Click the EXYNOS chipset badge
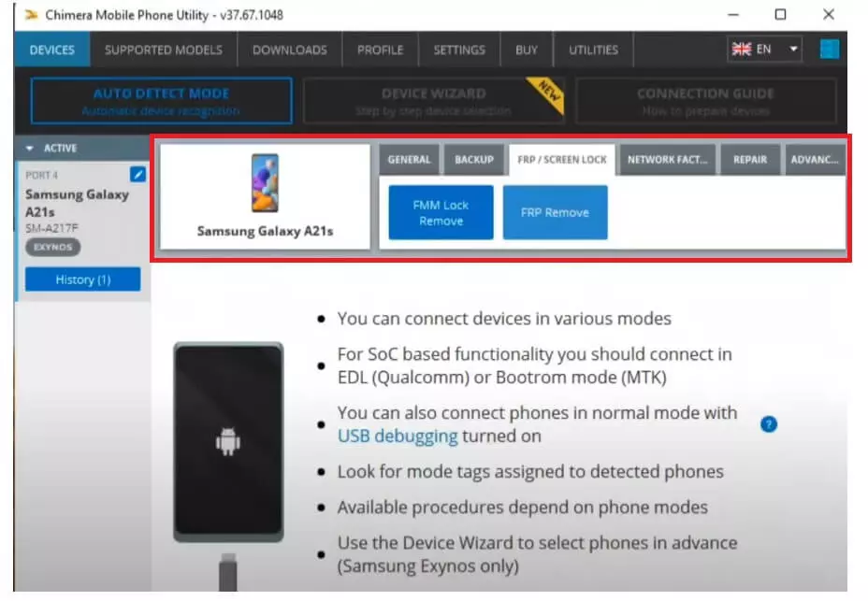The width and height of the screenshot is (868, 601). tap(52, 247)
